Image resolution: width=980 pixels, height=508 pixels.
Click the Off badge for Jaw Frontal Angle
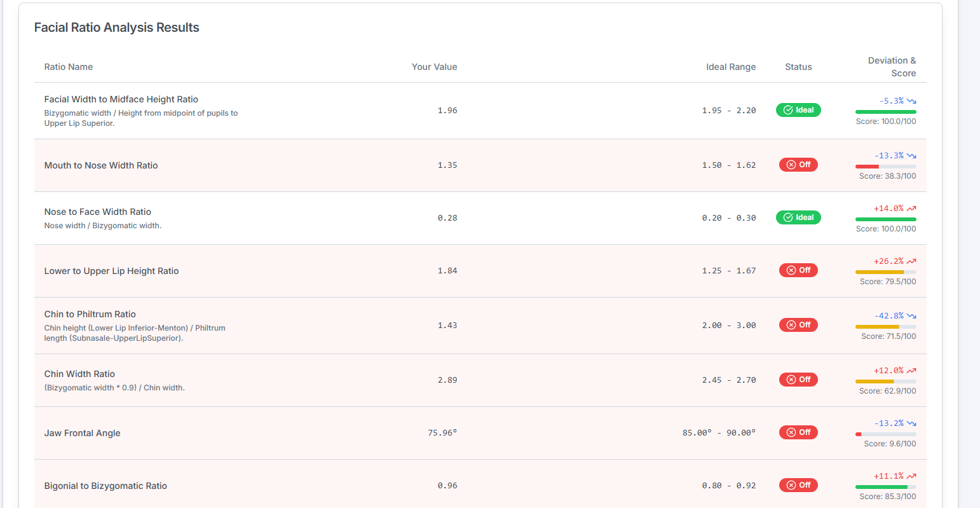[798, 432]
